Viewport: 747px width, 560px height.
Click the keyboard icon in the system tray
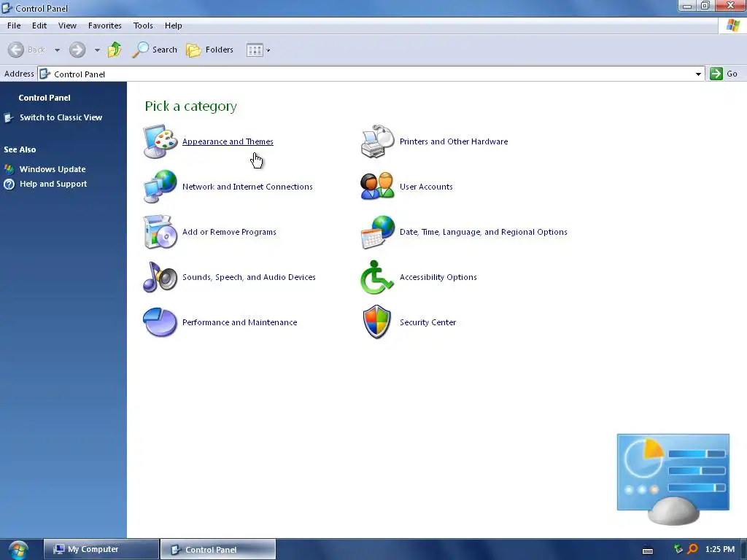click(648, 550)
